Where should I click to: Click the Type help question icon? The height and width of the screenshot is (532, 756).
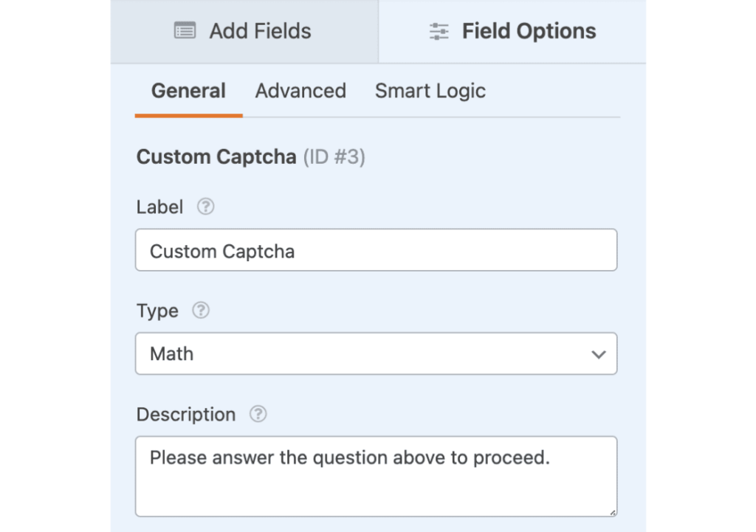coord(201,311)
